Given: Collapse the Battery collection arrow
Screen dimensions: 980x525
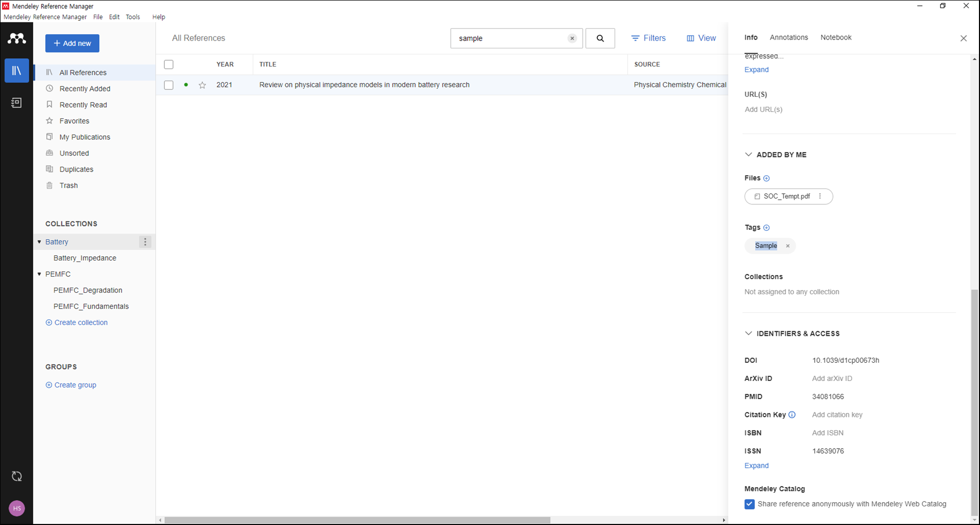Looking at the screenshot, I should 40,242.
